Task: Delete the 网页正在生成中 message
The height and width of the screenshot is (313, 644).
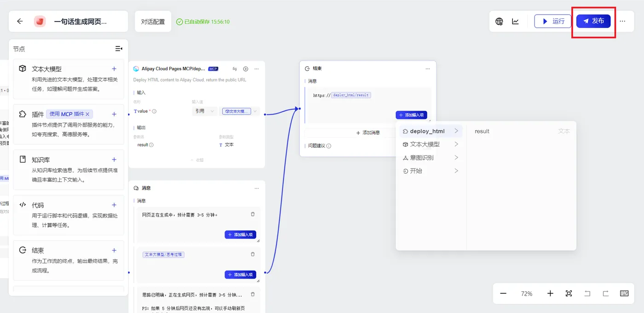Action: 253,214
